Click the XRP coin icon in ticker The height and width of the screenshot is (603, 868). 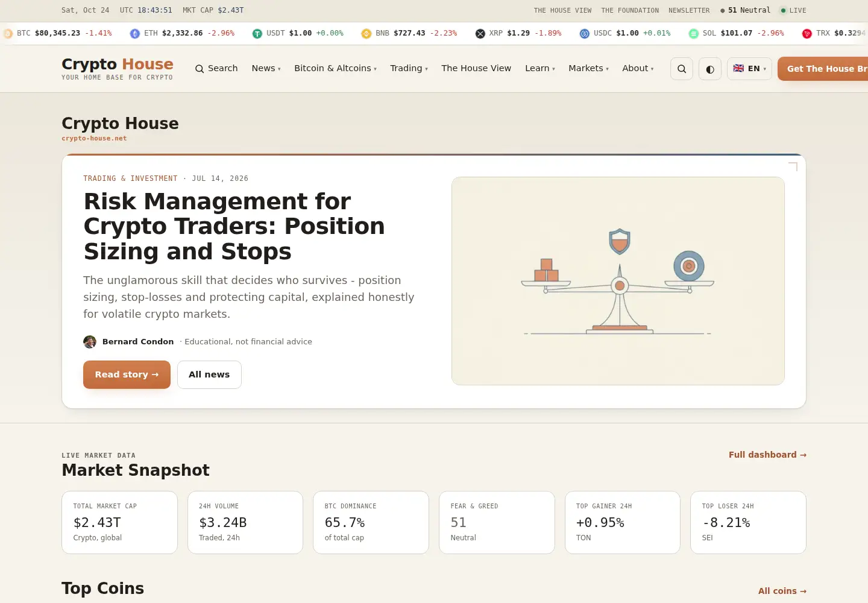coord(480,34)
